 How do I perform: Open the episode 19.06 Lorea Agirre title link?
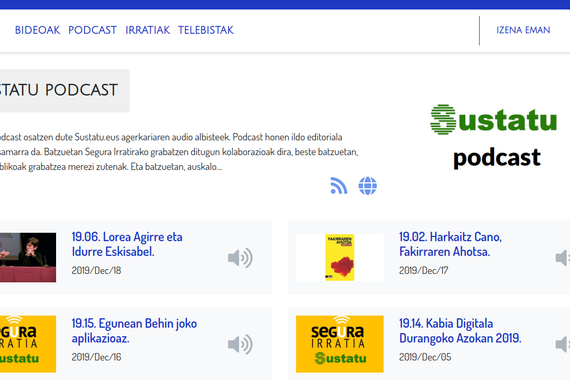[127, 244]
